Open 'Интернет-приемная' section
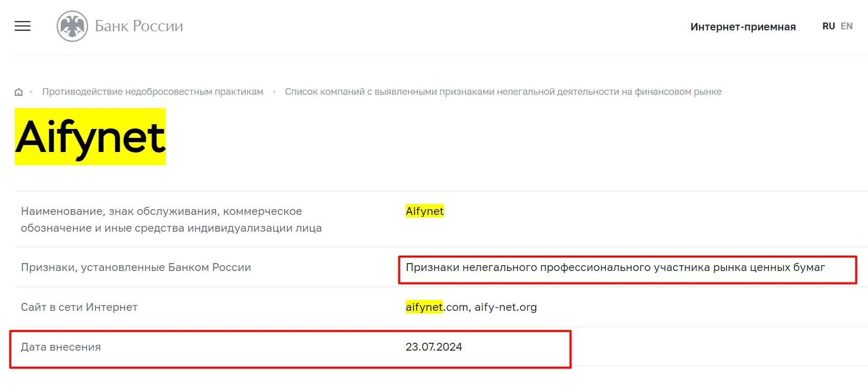This screenshot has height=391, width=868. [x=743, y=27]
